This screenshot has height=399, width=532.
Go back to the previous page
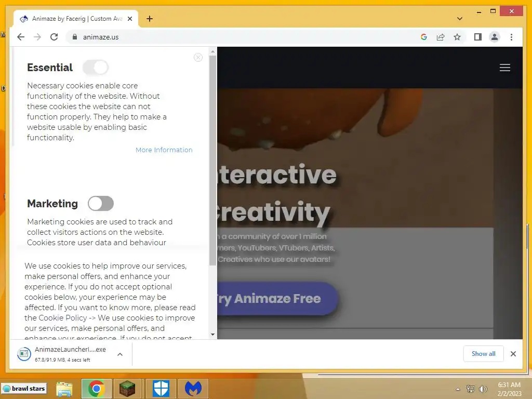21,37
